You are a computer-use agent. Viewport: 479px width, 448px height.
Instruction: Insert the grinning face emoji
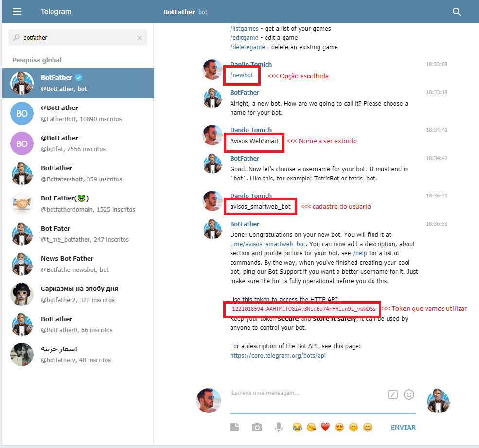[368, 427]
